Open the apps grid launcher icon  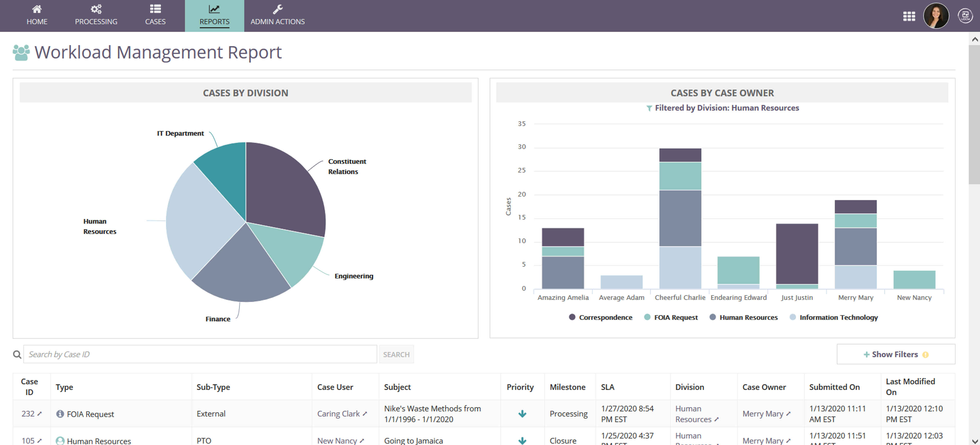pyautogui.click(x=909, y=16)
